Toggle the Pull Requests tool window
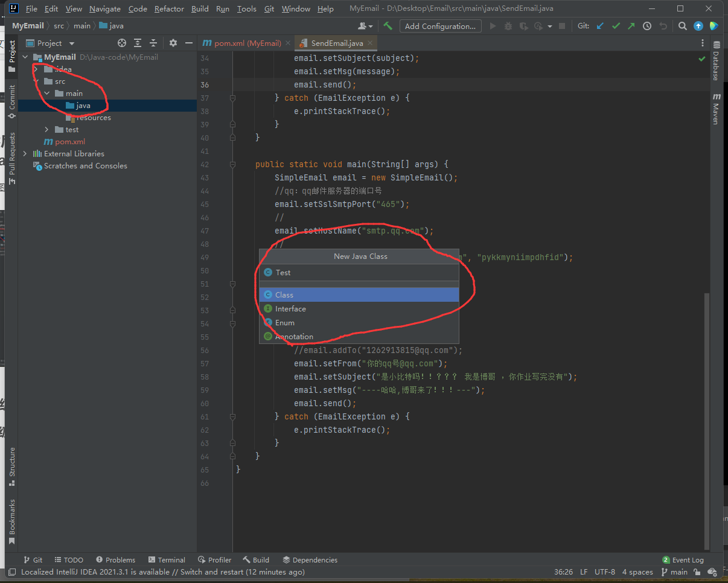 pyautogui.click(x=12, y=159)
